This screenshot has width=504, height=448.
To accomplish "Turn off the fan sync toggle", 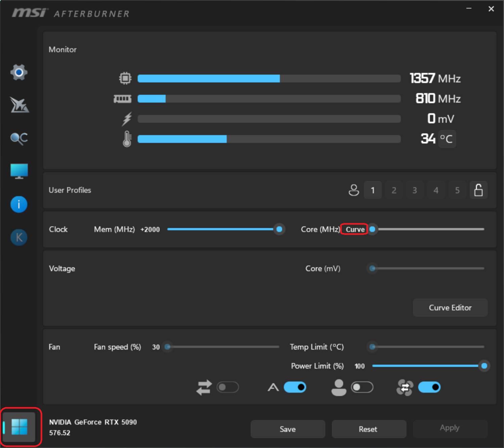I will coord(429,388).
